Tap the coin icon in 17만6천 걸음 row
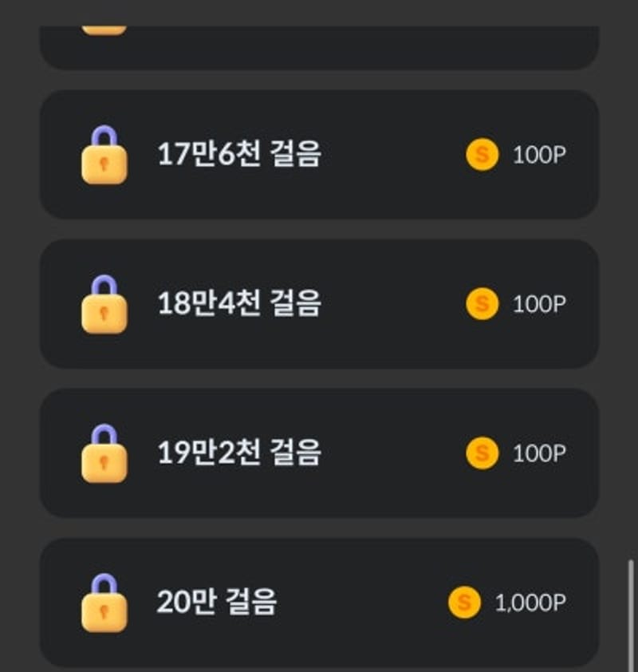The height and width of the screenshot is (672, 638). coord(482,155)
